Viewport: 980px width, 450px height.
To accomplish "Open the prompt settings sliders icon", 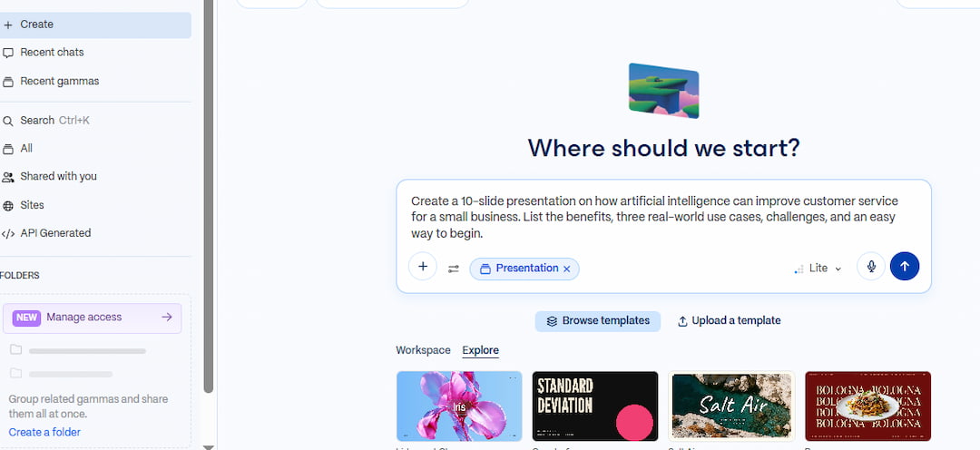I will (x=453, y=269).
